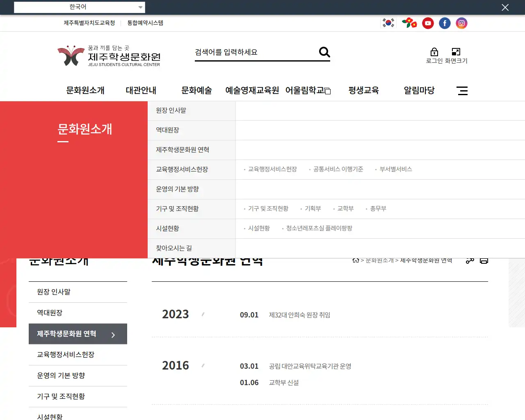Click the share icon
The width and height of the screenshot is (525, 420).
[x=470, y=261]
